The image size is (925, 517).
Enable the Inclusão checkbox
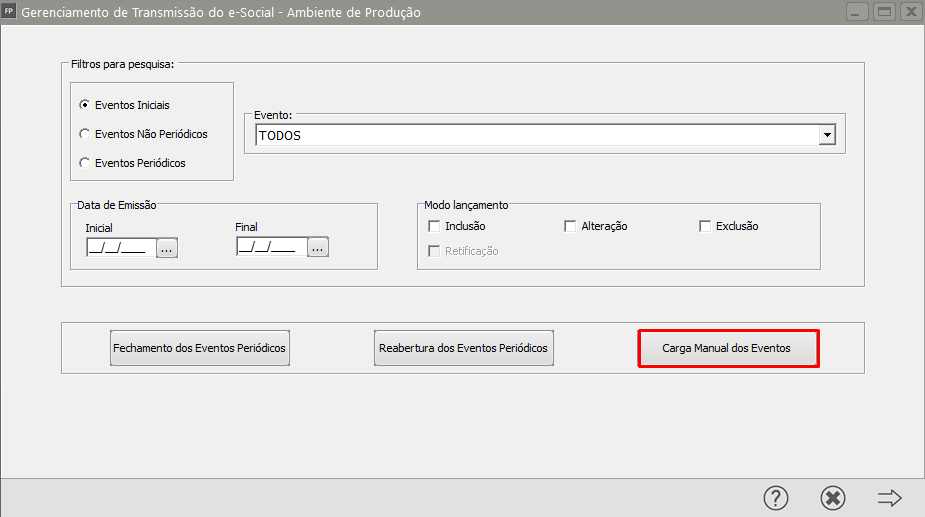pyautogui.click(x=434, y=226)
